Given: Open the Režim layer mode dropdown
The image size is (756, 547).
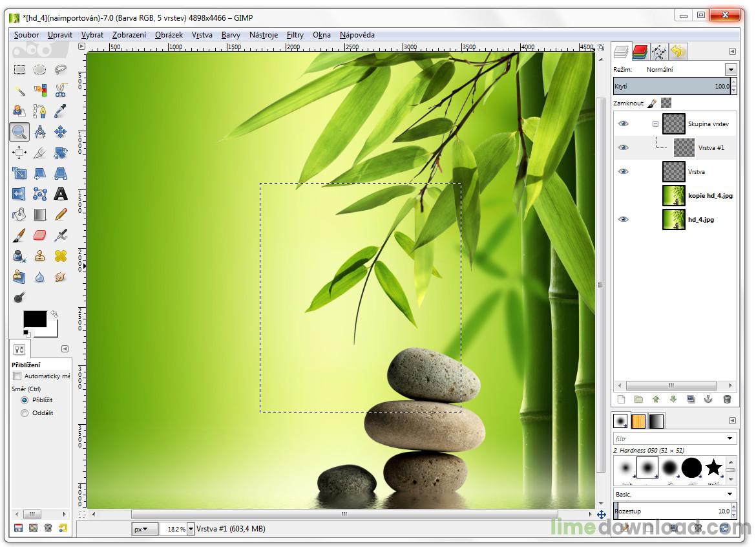Looking at the screenshot, I should 730,69.
